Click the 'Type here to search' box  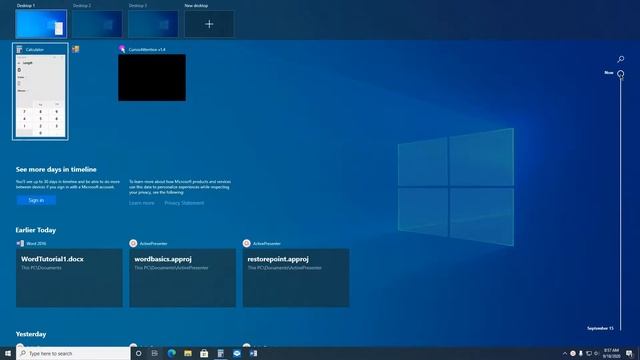[x=73, y=353]
